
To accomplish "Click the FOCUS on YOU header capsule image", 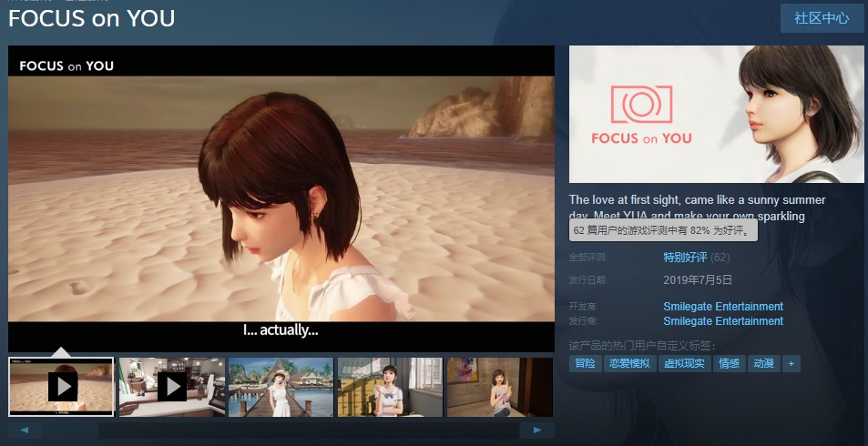I will click(716, 114).
